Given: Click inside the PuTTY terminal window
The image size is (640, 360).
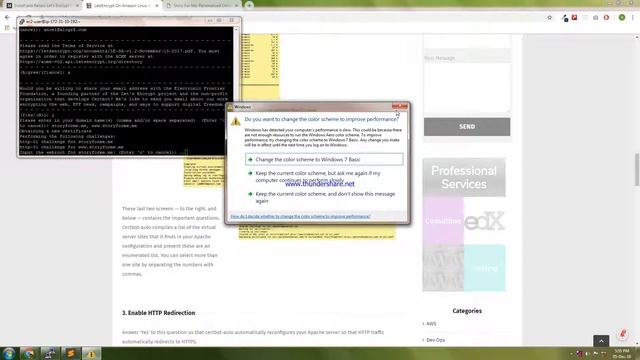Looking at the screenshot, I should click(x=126, y=91).
